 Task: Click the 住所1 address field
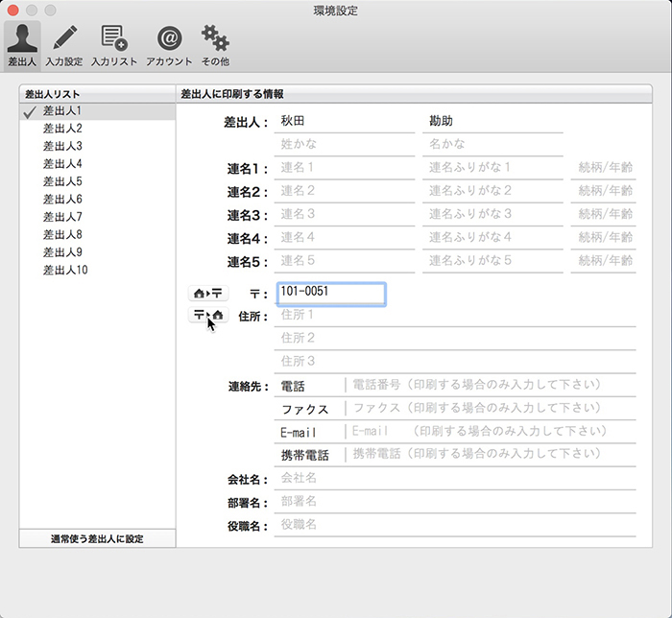[455, 316]
